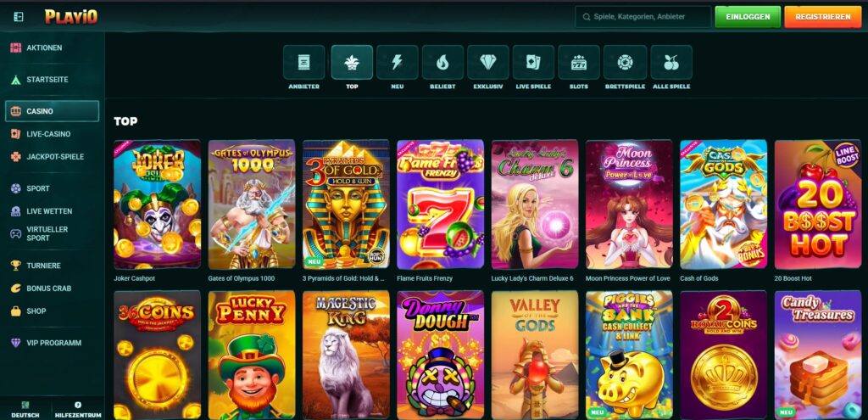The height and width of the screenshot is (420, 868).
Task: Open the 3 Pyramids of Gold game thumbnail
Action: (x=346, y=204)
